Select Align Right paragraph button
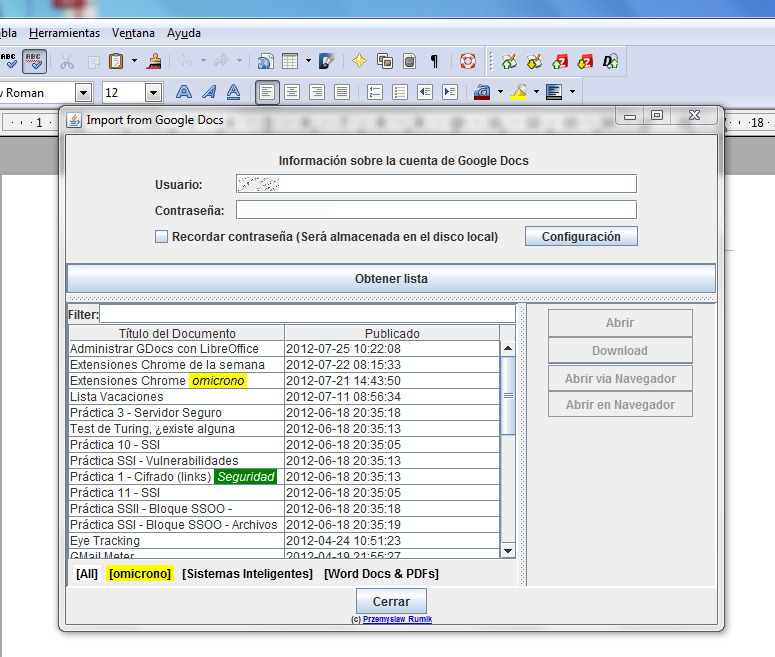The width and height of the screenshot is (775, 657). [317, 92]
